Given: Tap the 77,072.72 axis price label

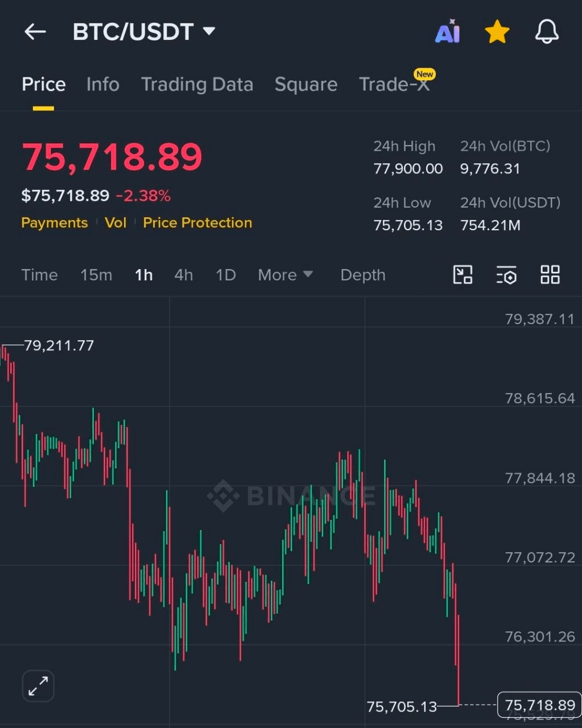Looking at the screenshot, I should tap(540, 557).
